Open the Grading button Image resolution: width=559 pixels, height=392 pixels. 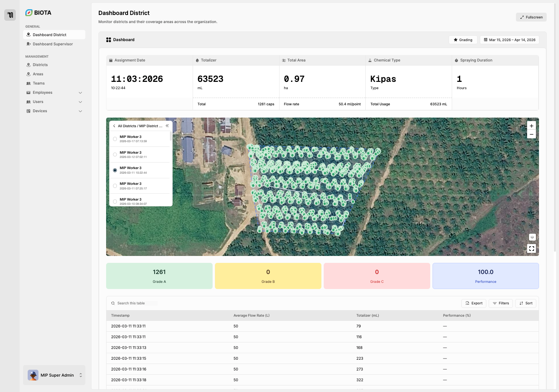pyautogui.click(x=463, y=40)
